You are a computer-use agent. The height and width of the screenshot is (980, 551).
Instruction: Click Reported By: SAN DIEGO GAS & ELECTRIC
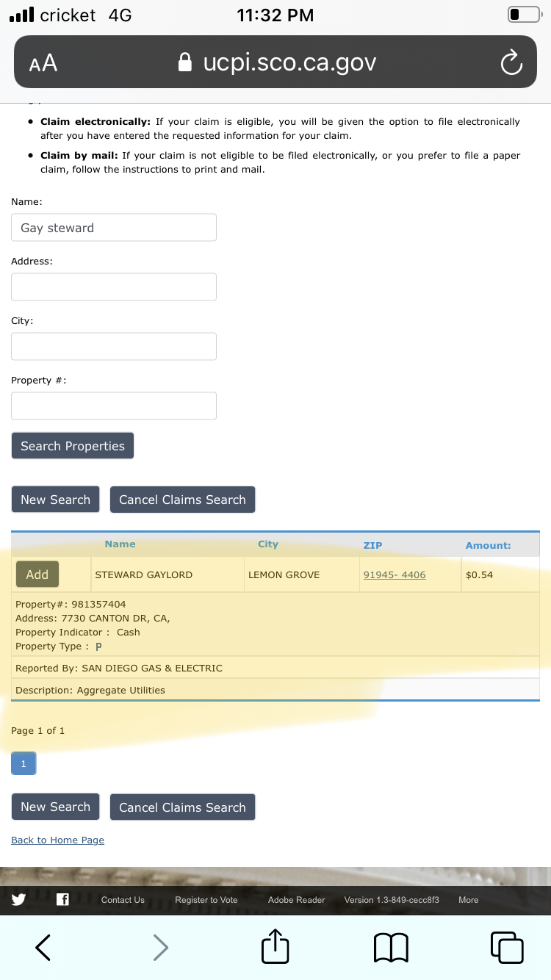tap(119, 668)
